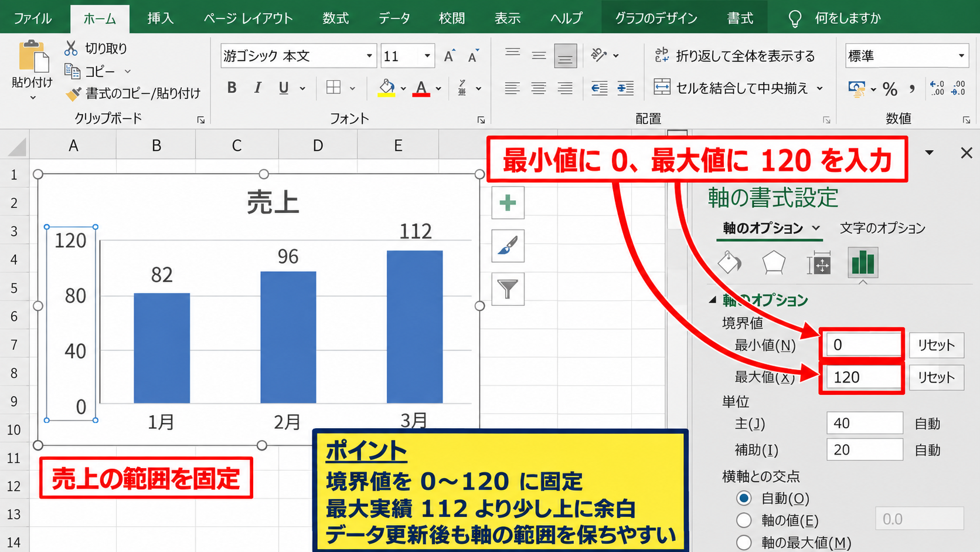Open merge and center dropdown arrow
The image size is (980, 552).
coord(820,89)
